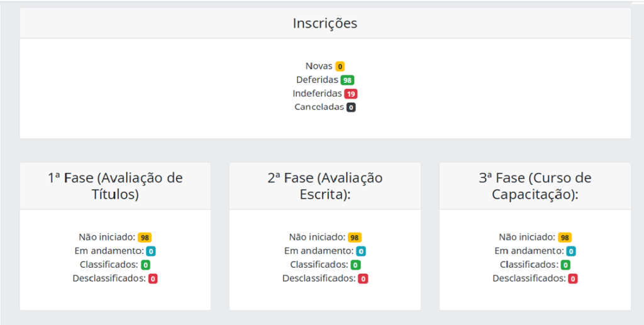Select 1ª Fase Em andamento blue badge
Viewport: 644px width, 325px height.
coord(151,251)
